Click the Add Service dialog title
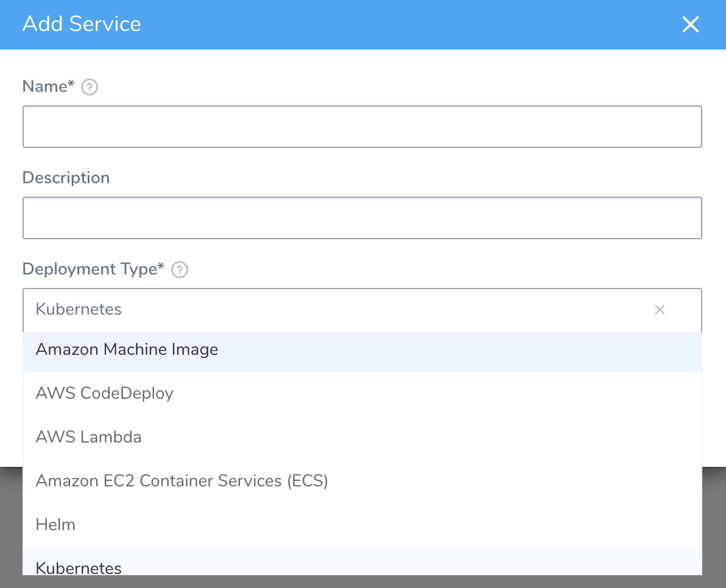Image resolution: width=726 pixels, height=588 pixels. [82, 24]
